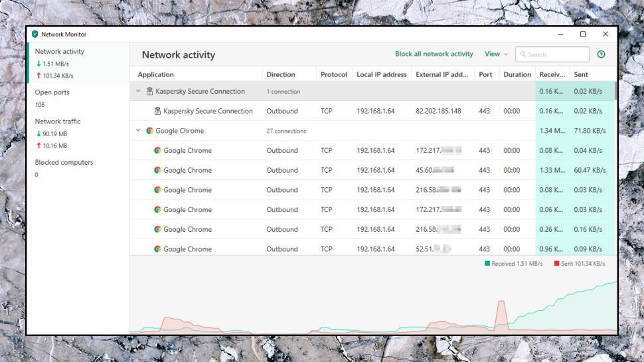Select the Blocked computers sidebar section
The height and width of the screenshot is (362, 644).
click(78, 168)
